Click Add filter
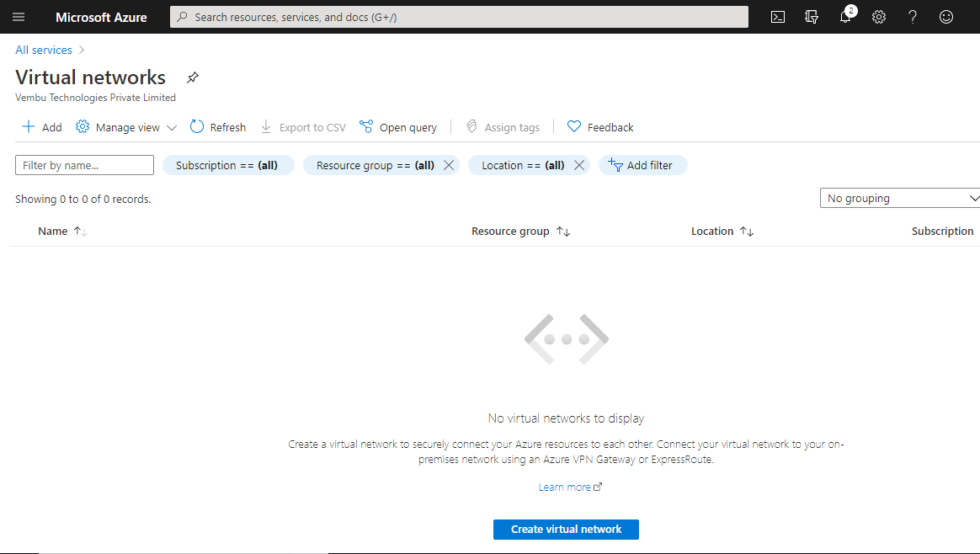This screenshot has width=980, height=554. (x=642, y=165)
